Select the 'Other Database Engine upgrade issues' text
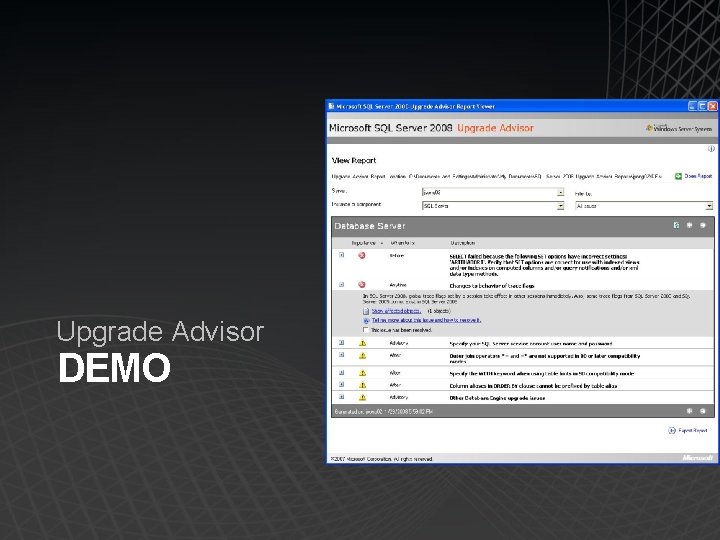The width and height of the screenshot is (720, 540). tap(497, 398)
